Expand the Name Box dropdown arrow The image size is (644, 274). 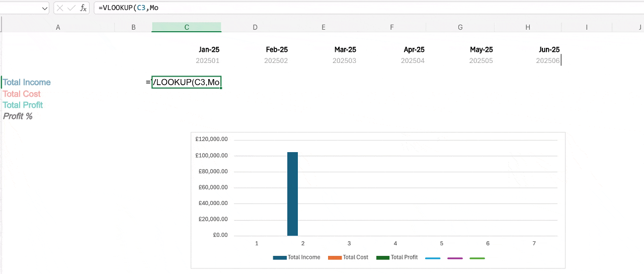click(45, 8)
